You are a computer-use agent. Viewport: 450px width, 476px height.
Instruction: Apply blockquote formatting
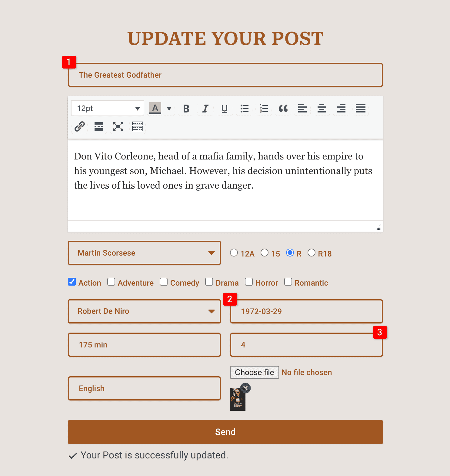(x=283, y=109)
